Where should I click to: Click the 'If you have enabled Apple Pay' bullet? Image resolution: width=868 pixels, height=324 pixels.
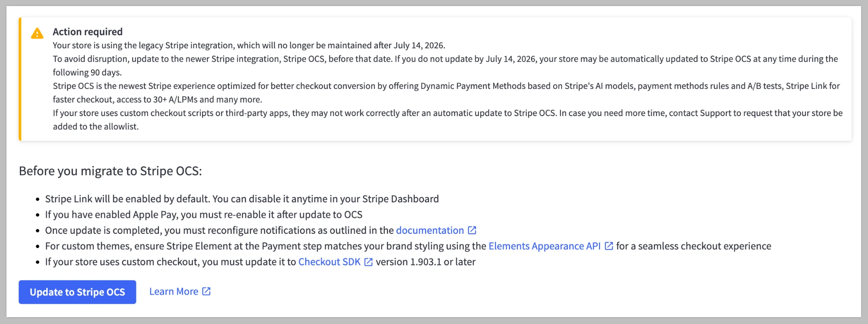coord(204,214)
